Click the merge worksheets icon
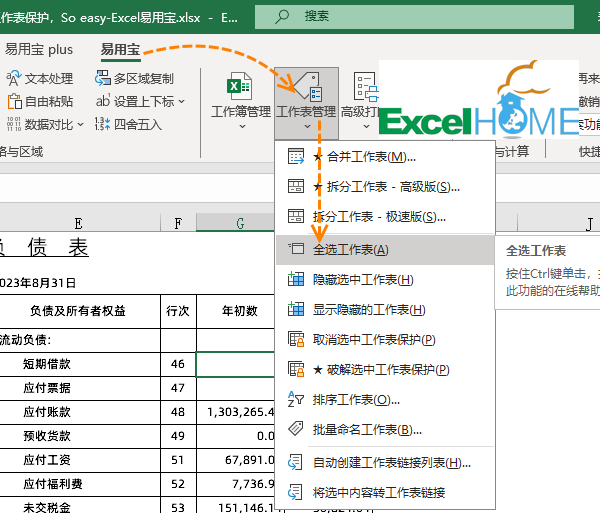The width and height of the screenshot is (600, 513). (296, 156)
